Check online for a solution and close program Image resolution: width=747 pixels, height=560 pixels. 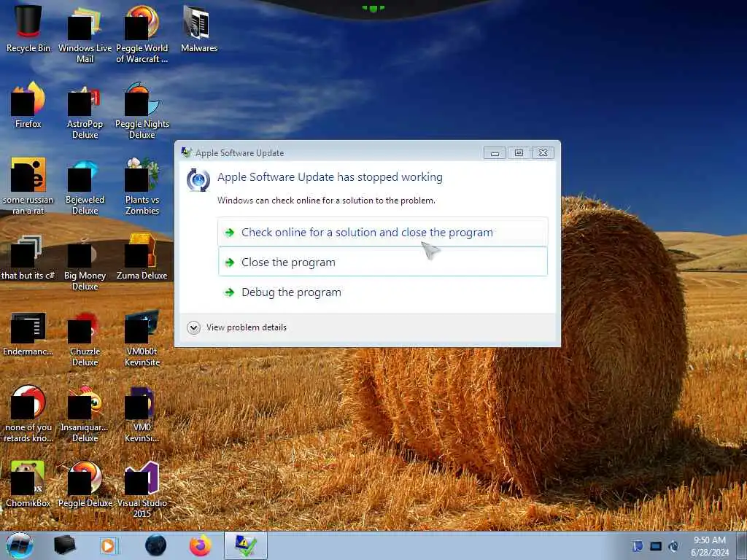click(x=382, y=232)
